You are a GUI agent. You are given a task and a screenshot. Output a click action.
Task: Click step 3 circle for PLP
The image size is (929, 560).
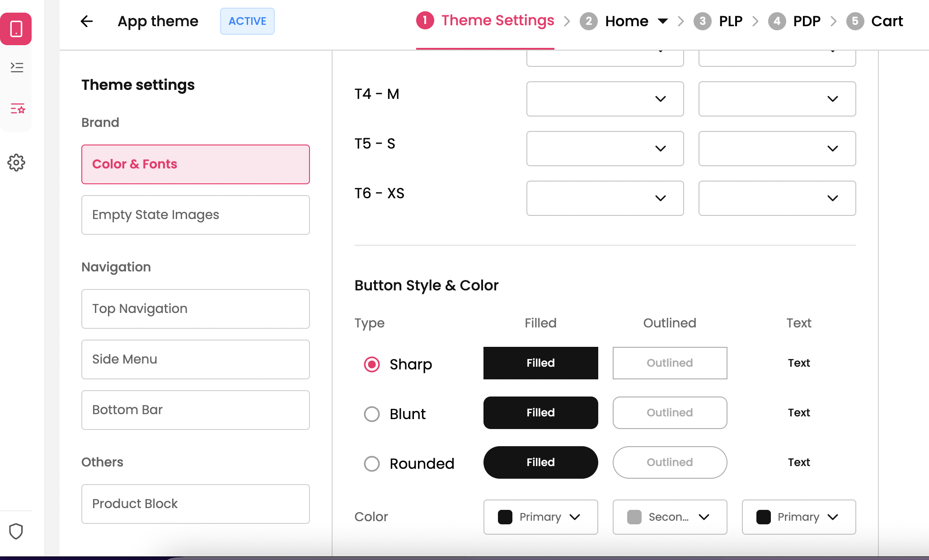coord(702,21)
